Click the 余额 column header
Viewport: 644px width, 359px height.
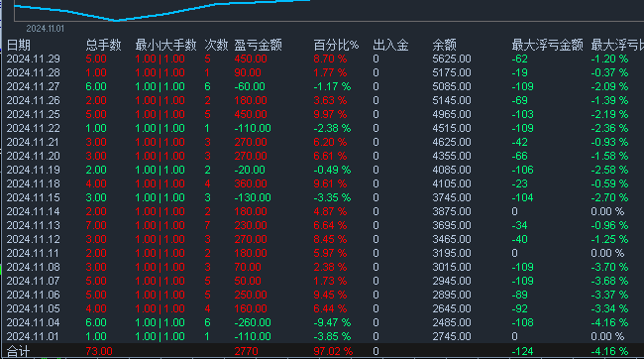click(445, 46)
